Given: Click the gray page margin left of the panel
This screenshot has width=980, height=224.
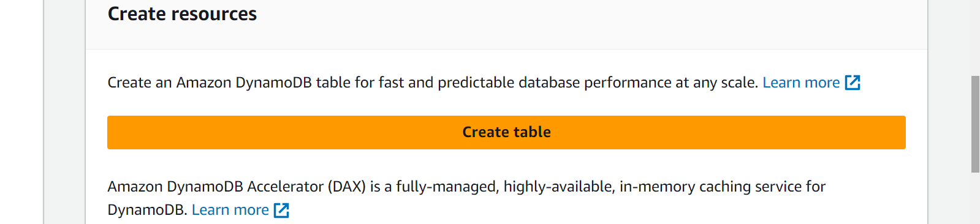Looking at the screenshot, I should pyautogui.click(x=64, y=112).
